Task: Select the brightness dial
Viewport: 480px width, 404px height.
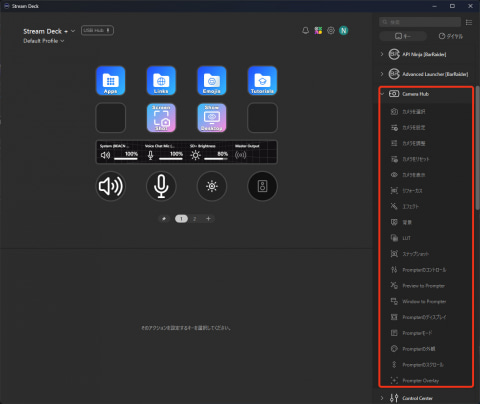Action: [212, 186]
